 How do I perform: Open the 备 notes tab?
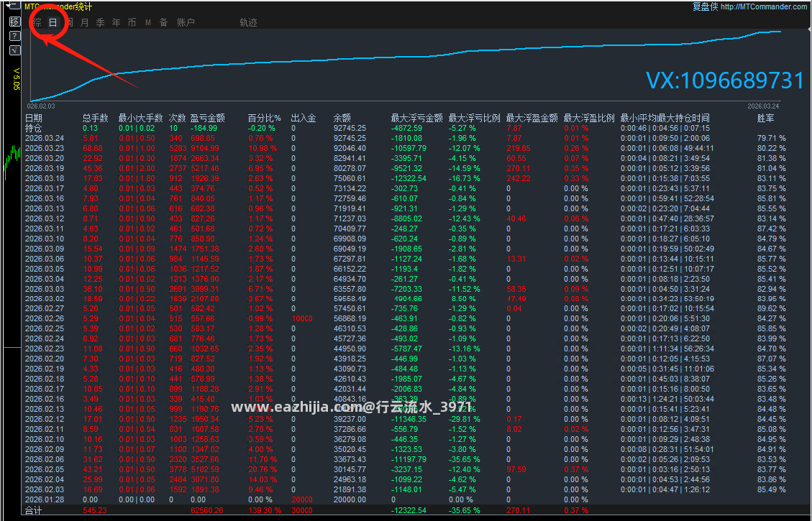(164, 22)
